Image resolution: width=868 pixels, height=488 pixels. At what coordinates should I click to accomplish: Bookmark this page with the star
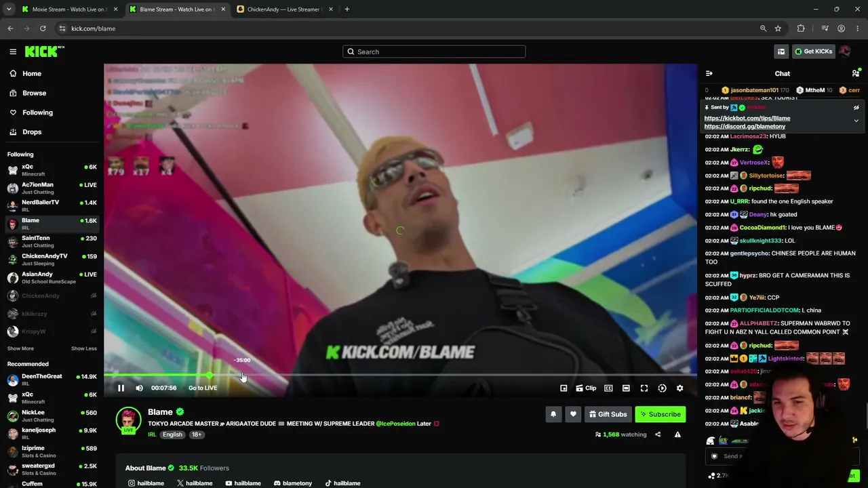point(778,28)
